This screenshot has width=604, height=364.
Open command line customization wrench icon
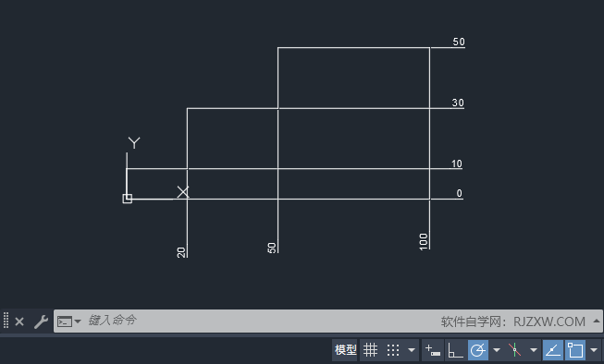(41, 322)
